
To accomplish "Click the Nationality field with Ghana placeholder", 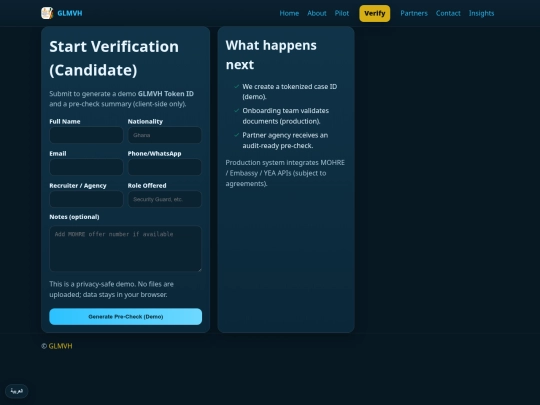I will [x=165, y=135].
